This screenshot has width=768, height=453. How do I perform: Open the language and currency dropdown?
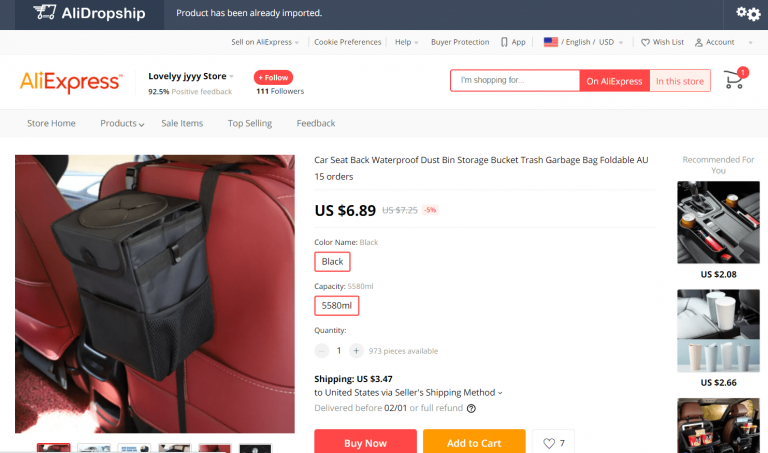tap(583, 42)
